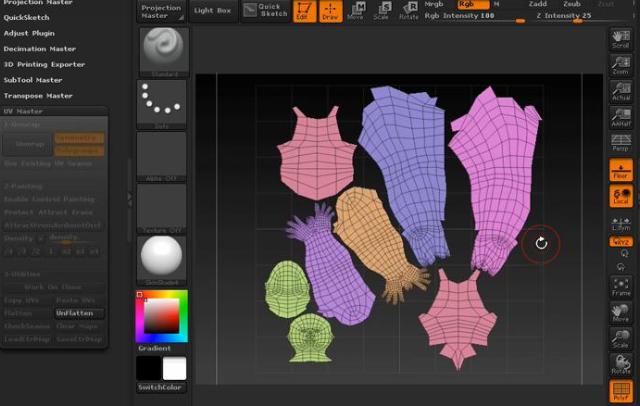Click the Flatten button
640x406 pixels.
point(28,313)
